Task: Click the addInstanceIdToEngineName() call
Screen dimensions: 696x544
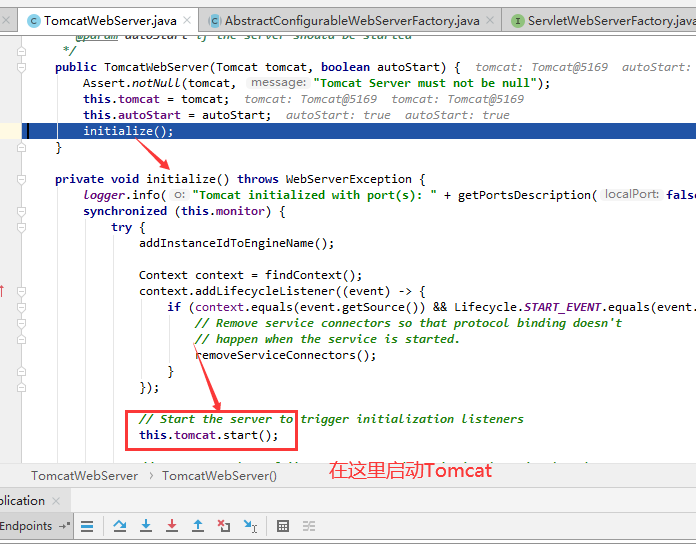Action: click(236, 243)
